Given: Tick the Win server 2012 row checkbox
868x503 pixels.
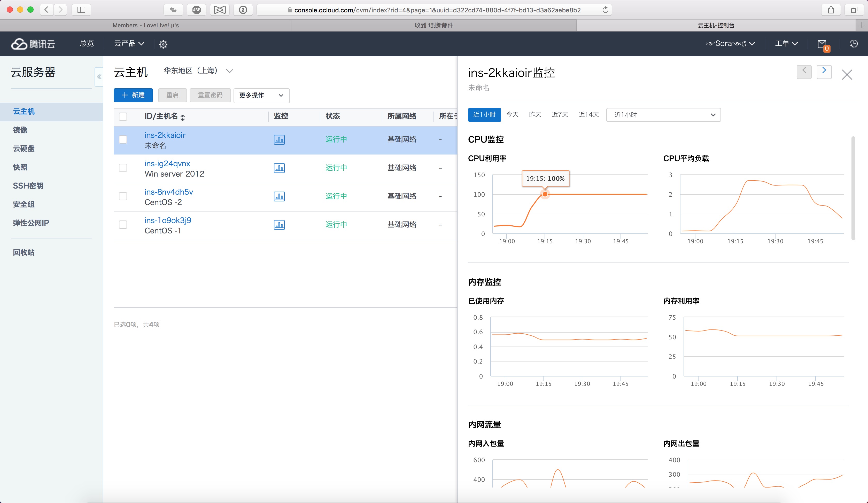Looking at the screenshot, I should point(123,168).
